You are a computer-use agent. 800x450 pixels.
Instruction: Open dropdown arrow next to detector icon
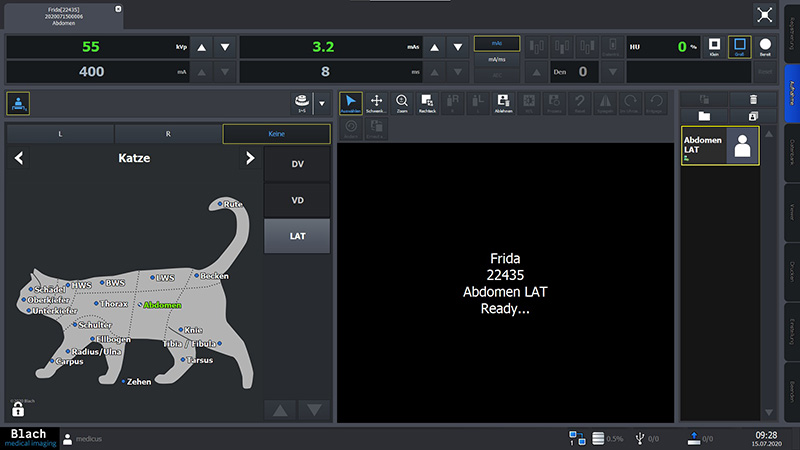321,103
